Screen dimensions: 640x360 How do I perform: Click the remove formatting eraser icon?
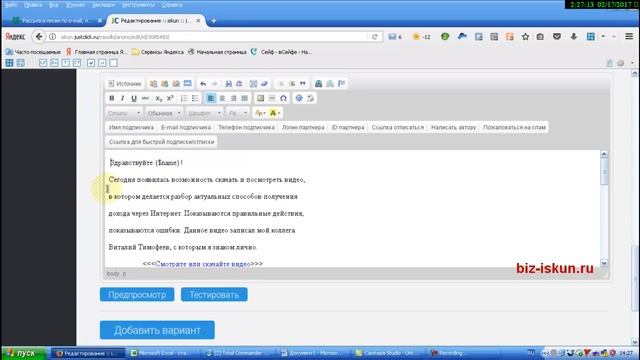(x=264, y=84)
